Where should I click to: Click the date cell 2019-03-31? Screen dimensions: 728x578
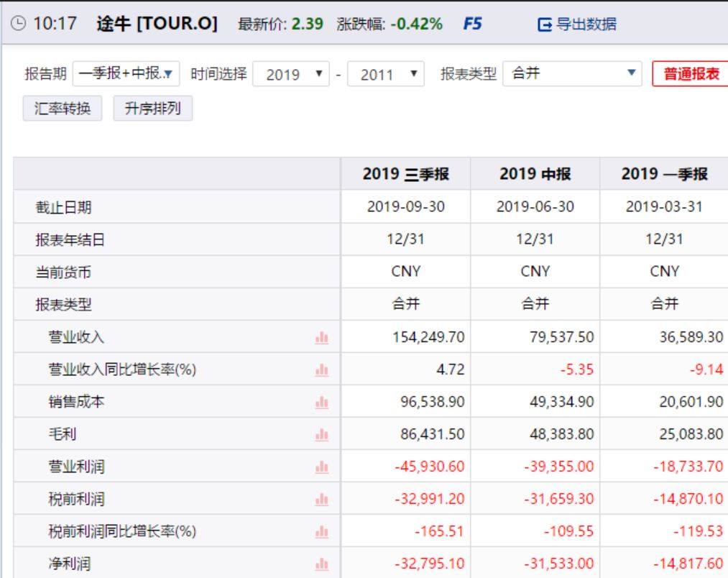(x=664, y=206)
